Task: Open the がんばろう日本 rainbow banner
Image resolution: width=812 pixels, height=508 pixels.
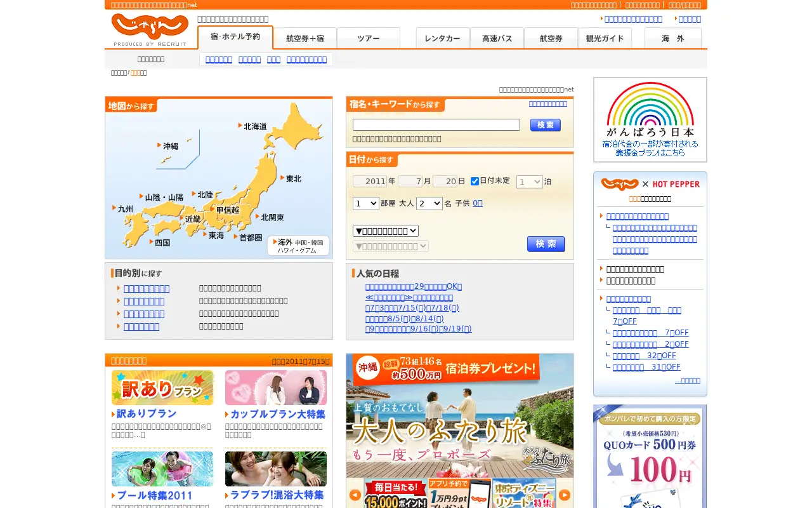Action: (x=650, y=119)
